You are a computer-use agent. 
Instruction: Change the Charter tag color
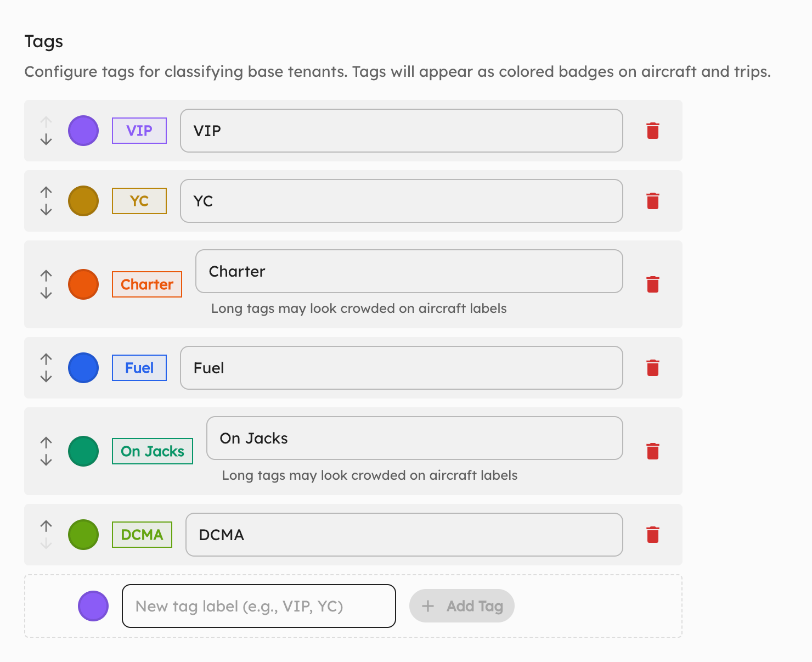click(83, 284)
